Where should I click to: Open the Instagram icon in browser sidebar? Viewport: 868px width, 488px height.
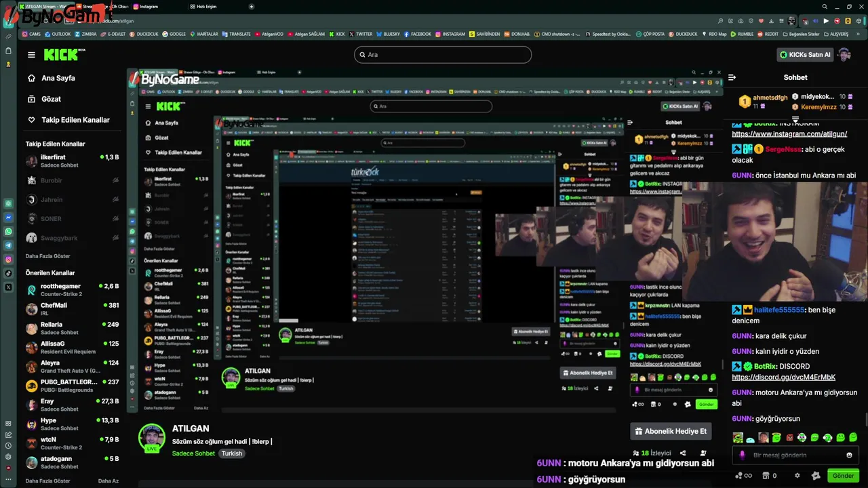point(8,260)
